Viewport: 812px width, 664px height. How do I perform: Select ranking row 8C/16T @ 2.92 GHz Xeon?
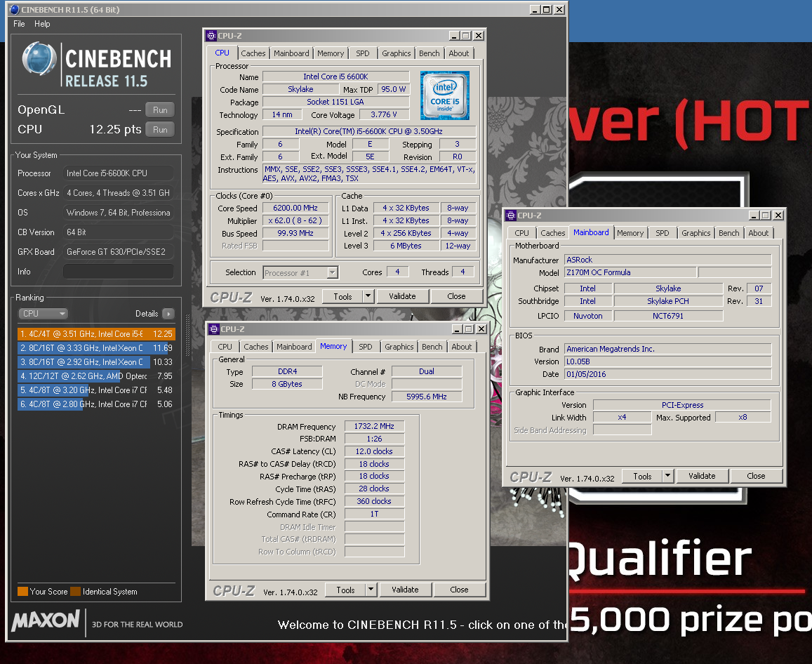pos(96,362)
